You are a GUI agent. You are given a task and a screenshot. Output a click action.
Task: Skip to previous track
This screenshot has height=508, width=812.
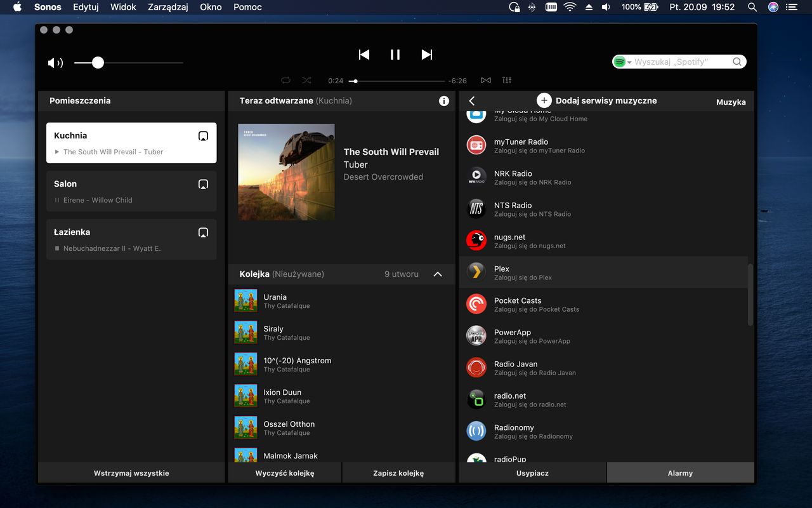point(363,55)
